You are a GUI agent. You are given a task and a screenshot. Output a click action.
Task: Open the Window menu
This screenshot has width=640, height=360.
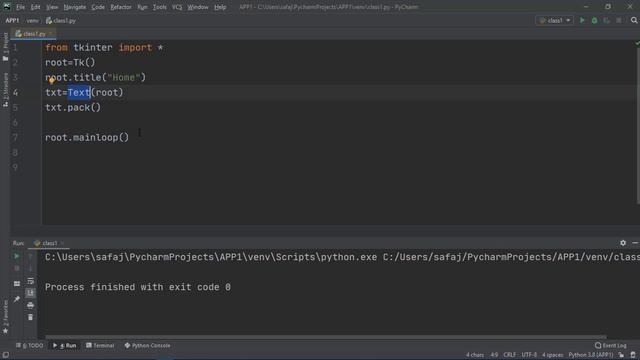tap(198, 7)
